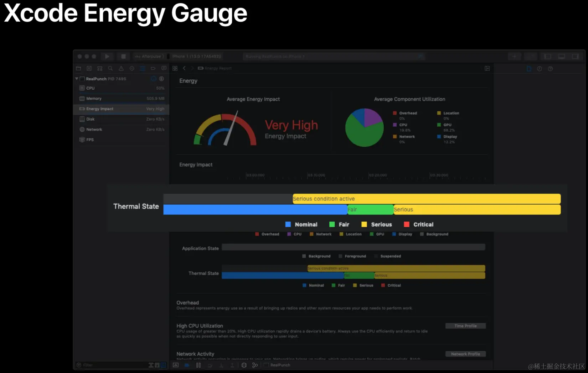Open the related items grid icon

(175, 68)
